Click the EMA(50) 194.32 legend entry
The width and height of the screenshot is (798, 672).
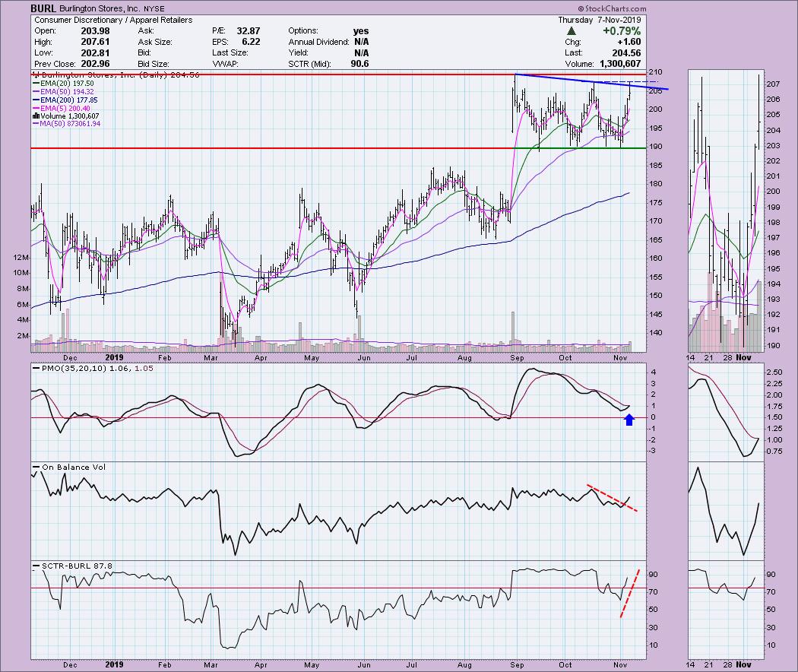63,92
